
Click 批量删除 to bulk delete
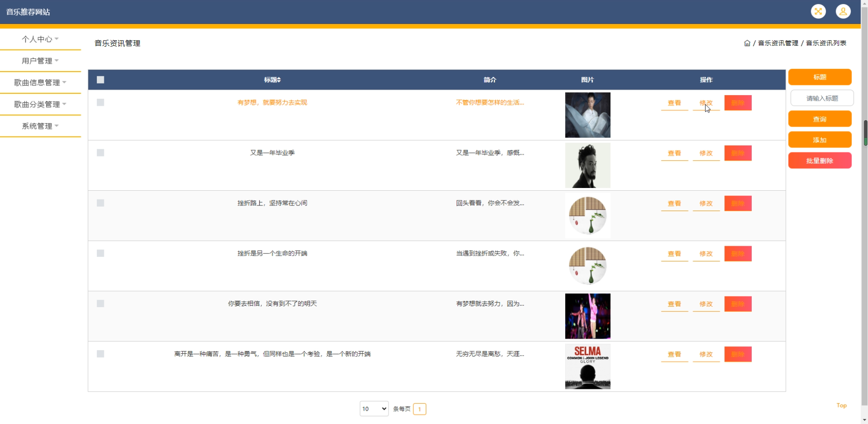tap(820, 160)
